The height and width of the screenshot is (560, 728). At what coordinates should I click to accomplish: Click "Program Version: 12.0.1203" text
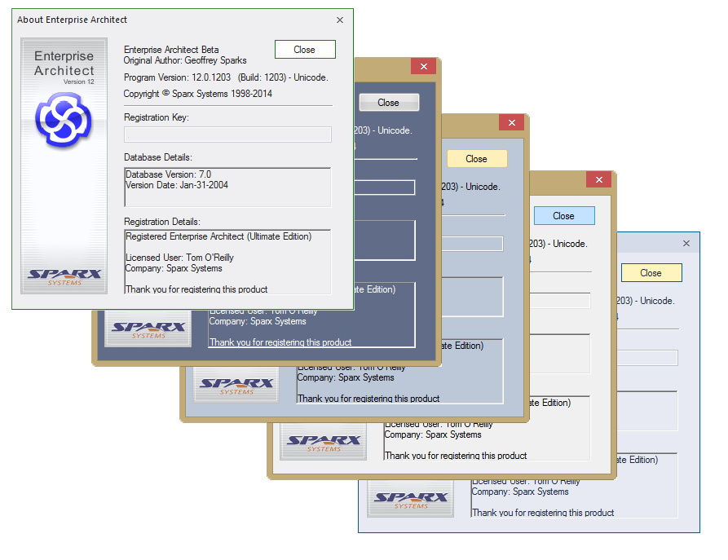178,77
